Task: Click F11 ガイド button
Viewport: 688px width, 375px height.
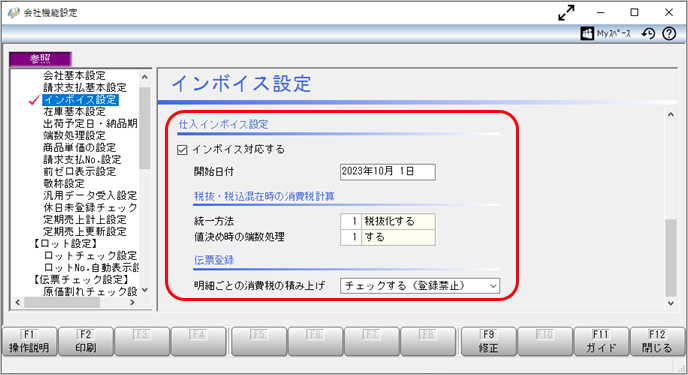Action: tap(601, 341)
